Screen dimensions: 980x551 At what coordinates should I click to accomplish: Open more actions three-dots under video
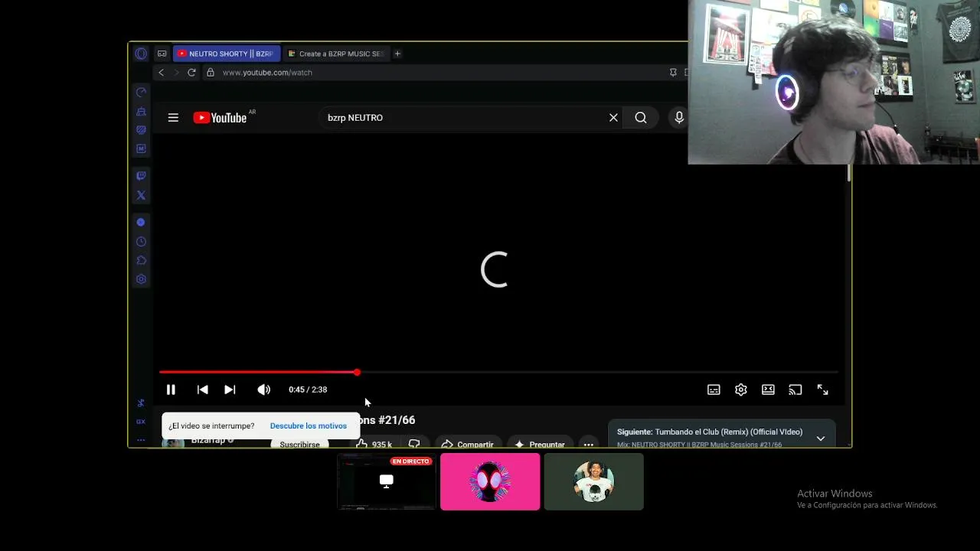(588, 444)
